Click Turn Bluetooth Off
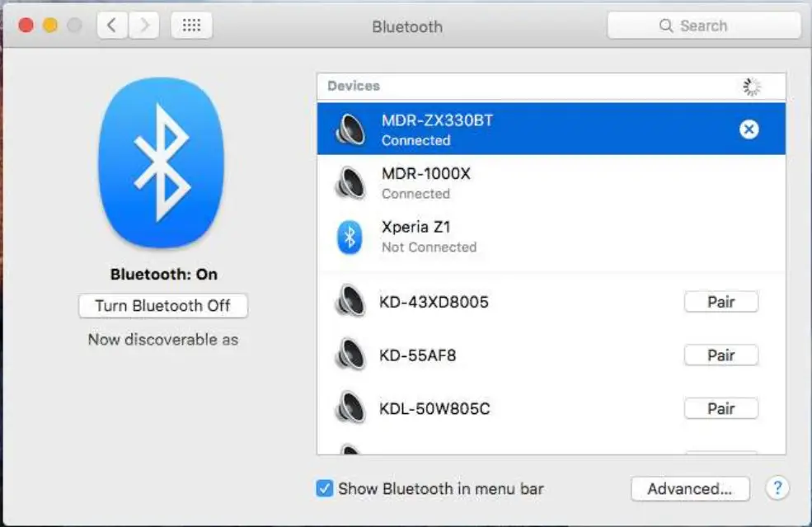 coord(162,305)
